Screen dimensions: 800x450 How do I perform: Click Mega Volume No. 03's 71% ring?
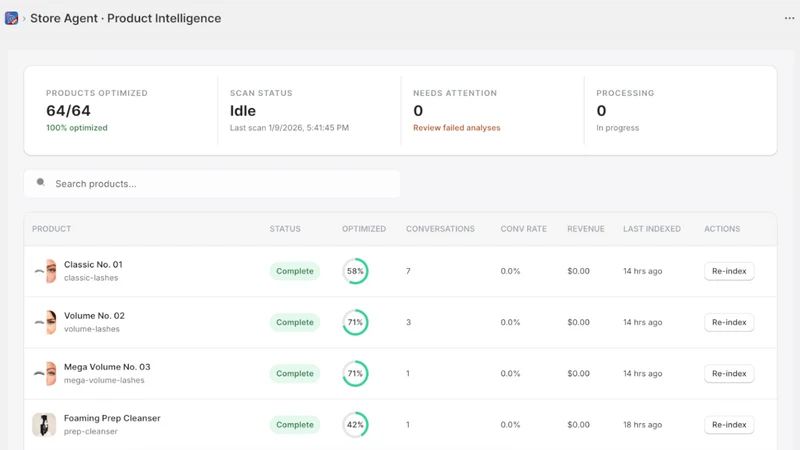pyautogui.click(x=355, y=373)
